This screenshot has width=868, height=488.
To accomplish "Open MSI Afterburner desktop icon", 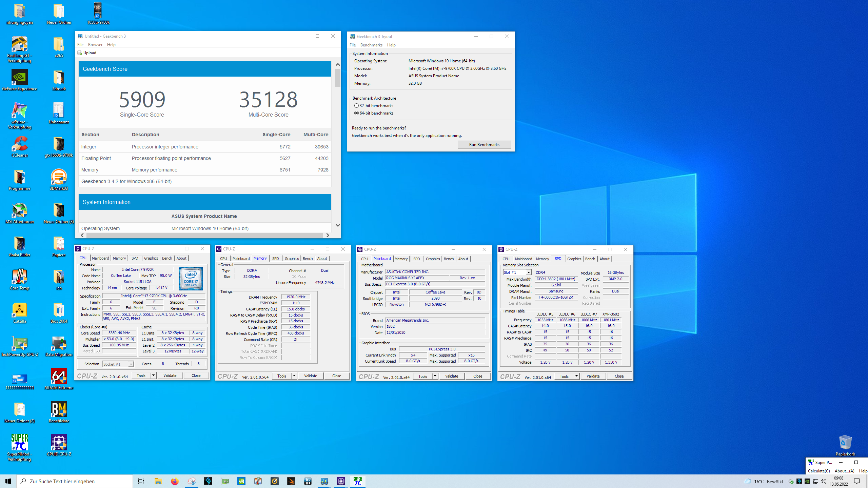I will [x=19, y=213].
